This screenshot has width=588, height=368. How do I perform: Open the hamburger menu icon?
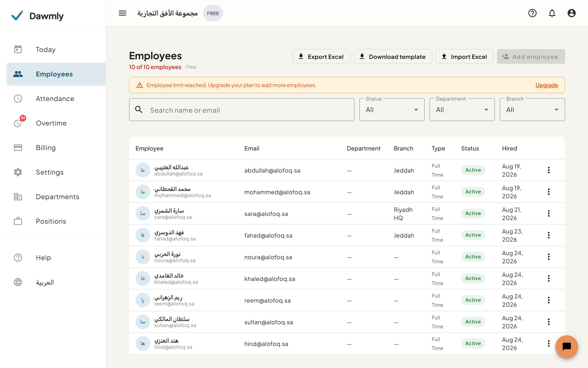click(122, 13)
